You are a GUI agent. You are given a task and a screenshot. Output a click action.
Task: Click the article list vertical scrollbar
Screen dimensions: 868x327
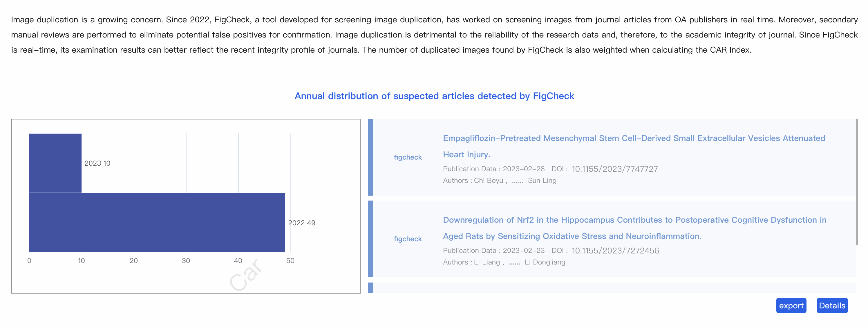[x=857, y=182]
